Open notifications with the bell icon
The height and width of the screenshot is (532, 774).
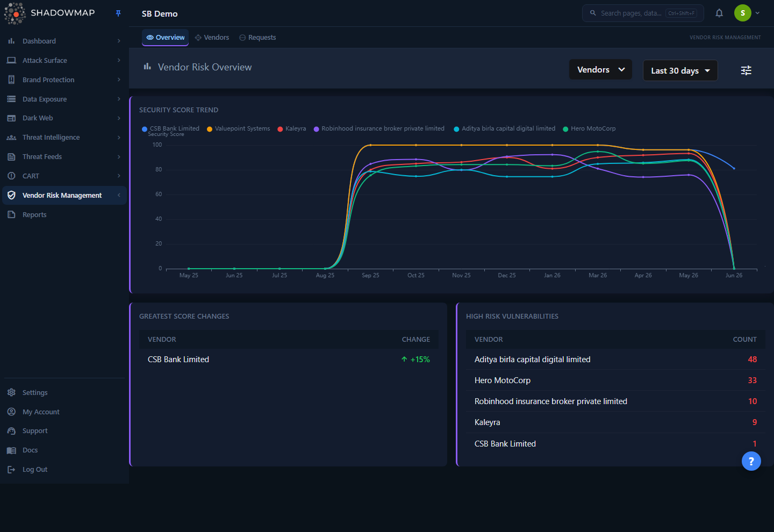click(719, 13)
